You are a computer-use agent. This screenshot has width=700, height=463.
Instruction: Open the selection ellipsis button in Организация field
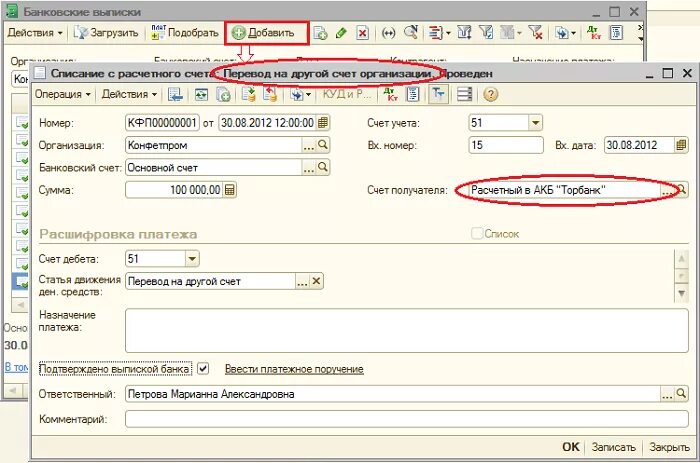coord(309,145)
